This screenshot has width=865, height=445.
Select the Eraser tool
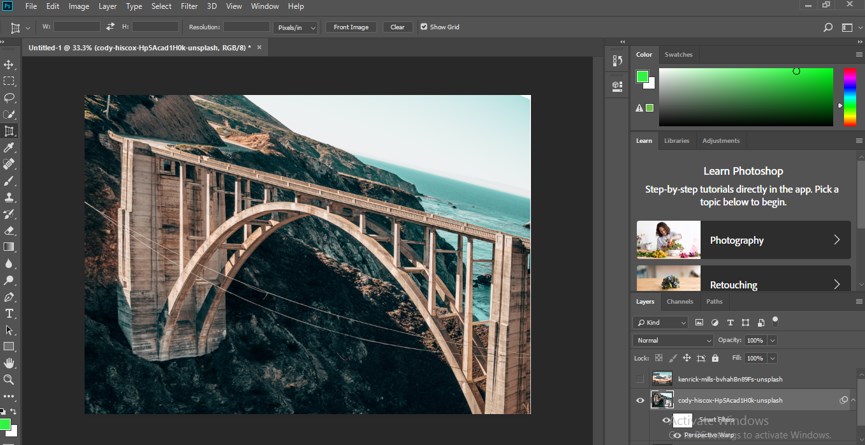pyautogui.click(x=9, y=230)
